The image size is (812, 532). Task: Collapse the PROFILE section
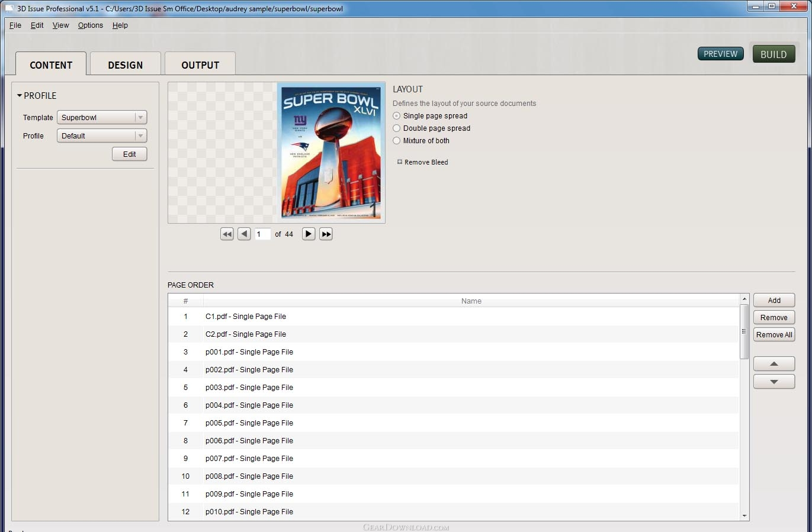20,95
